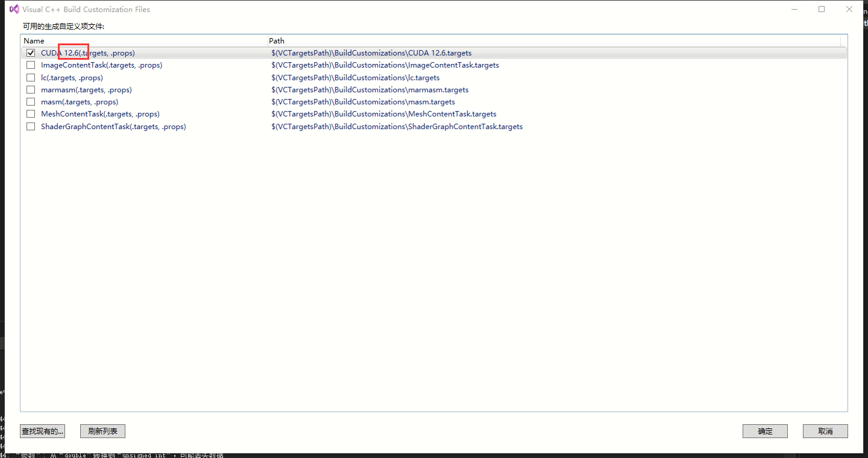Viewport: 868px width, 458px height.
Task: Click the 刷新列表 refresh button
Action: [102, 431]
